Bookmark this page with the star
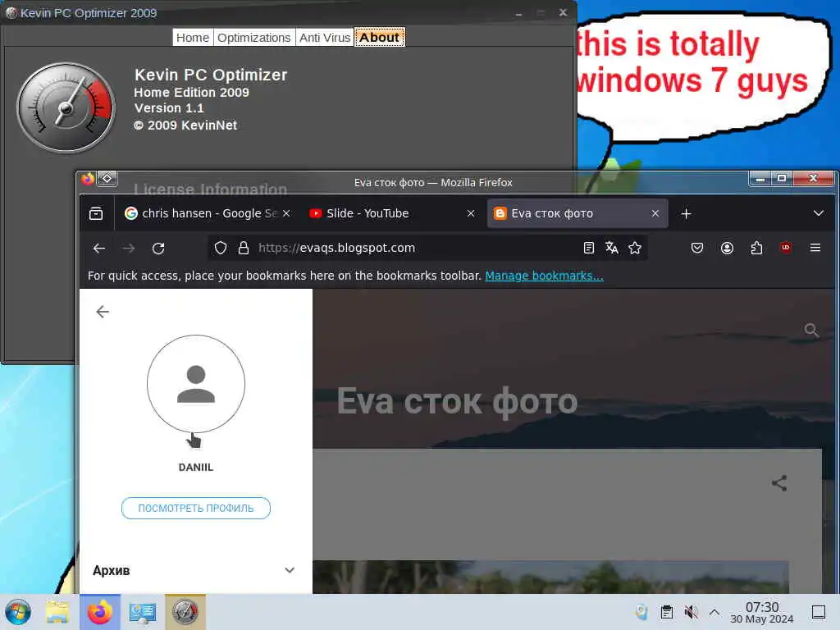The width and height of the screenshot is (840, 630). [635, 248]
